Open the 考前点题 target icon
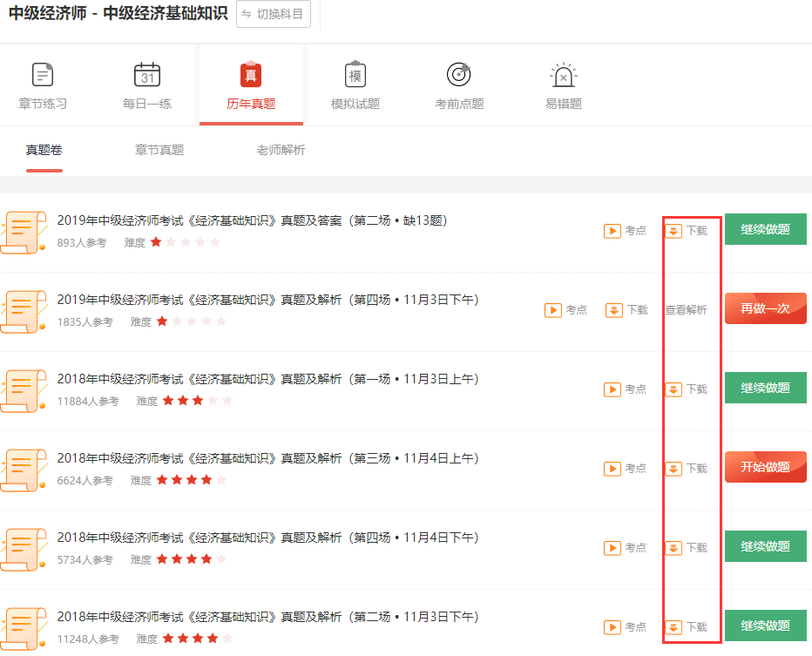Image resolution: width=812 pixels, height=656 pixels. point(458,75)
